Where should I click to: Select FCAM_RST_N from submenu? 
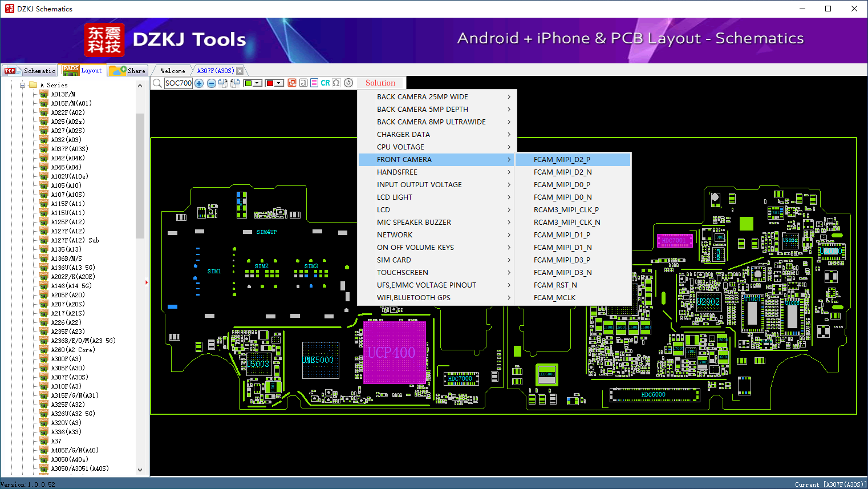point(573,285)
